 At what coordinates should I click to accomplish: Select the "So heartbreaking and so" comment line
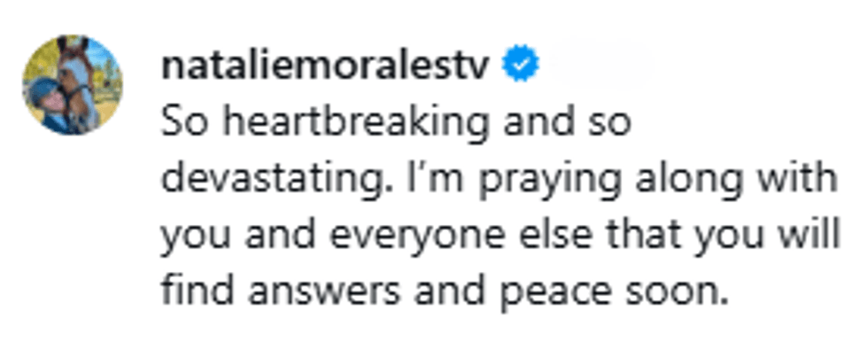tap(396, 123)
